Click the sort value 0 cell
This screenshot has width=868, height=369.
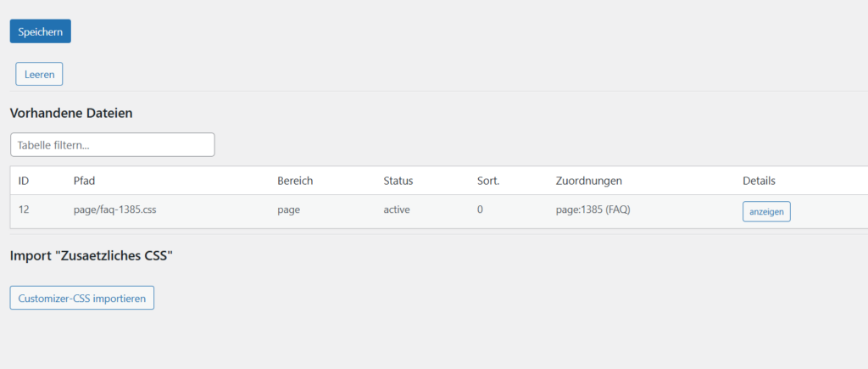coord(480,210)
